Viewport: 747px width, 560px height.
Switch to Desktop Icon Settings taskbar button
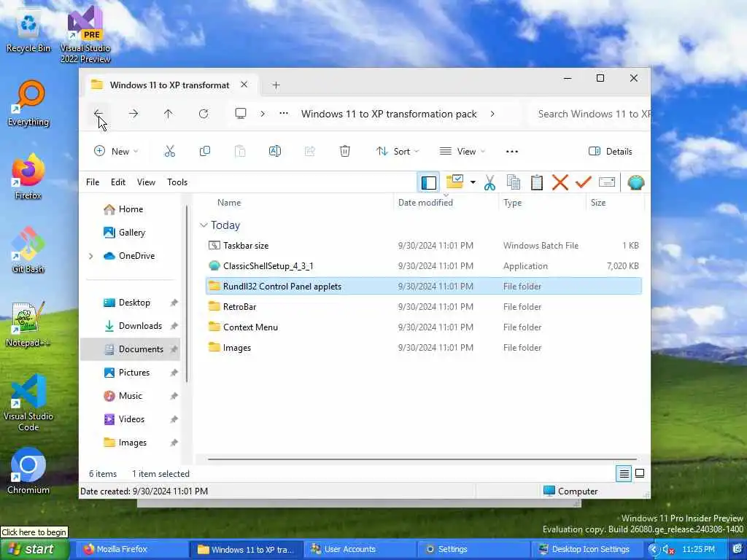(587, 549)
